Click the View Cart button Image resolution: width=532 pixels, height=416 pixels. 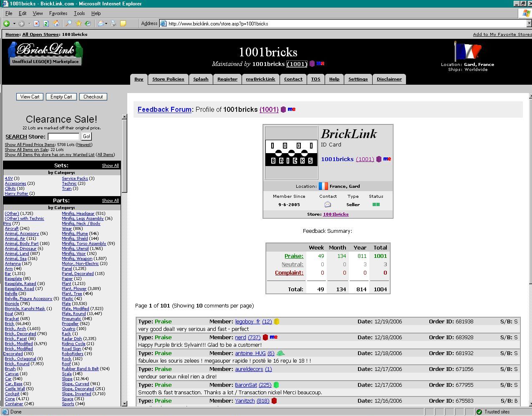pyautogui.click(x=30, y=97)
